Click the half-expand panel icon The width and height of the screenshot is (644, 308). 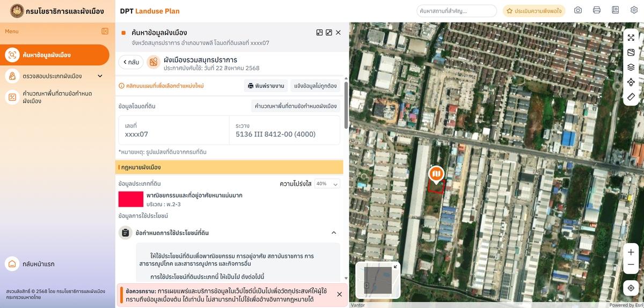pos(319,33)
